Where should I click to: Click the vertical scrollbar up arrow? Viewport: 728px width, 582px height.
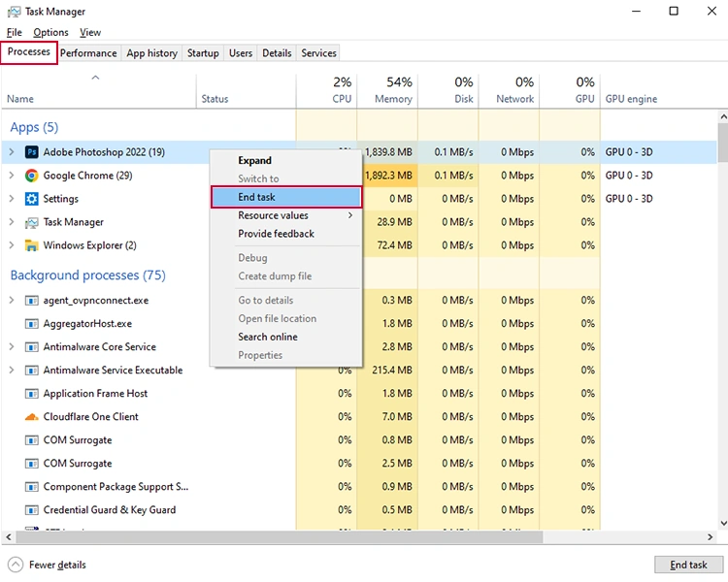click(x=723, y=116)
